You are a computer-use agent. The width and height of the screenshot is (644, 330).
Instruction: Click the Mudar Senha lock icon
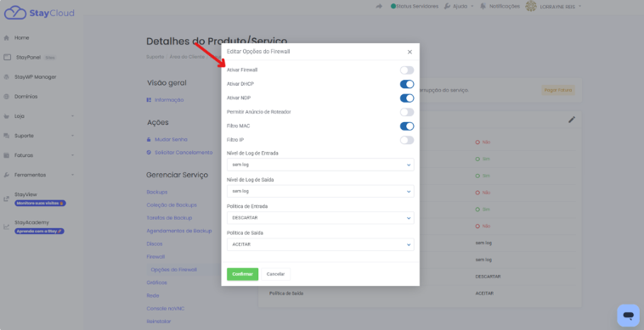pos(149,139)
